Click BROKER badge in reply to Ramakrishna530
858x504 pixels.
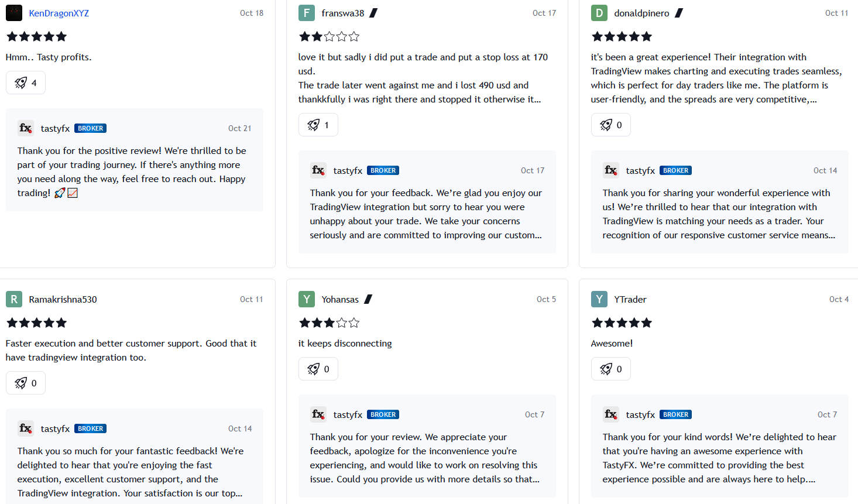tap(91, 428)
